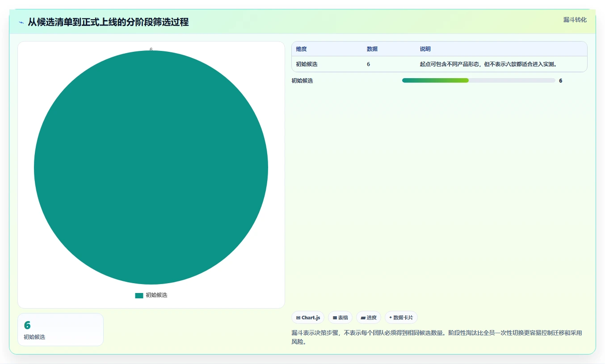Viewport: 605px width, 364px height.
Task: Select the 说明 column header
Action: (x=425, y=49)
